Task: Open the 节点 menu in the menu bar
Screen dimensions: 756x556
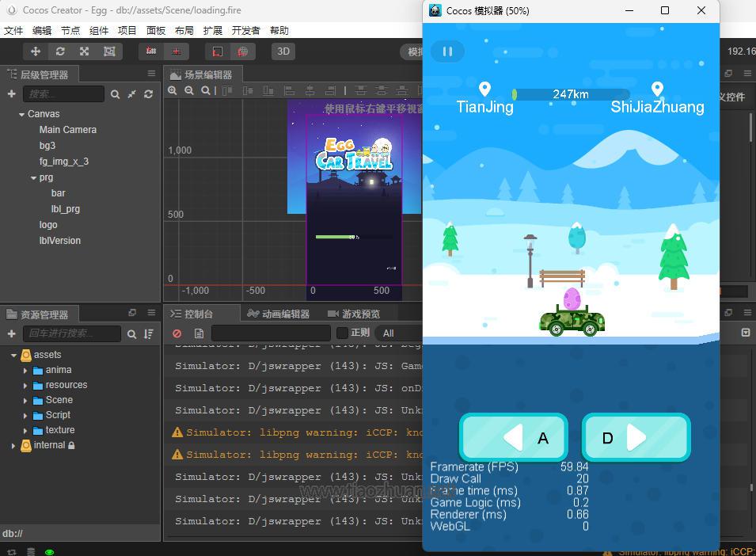Action: tap(70, 30)
